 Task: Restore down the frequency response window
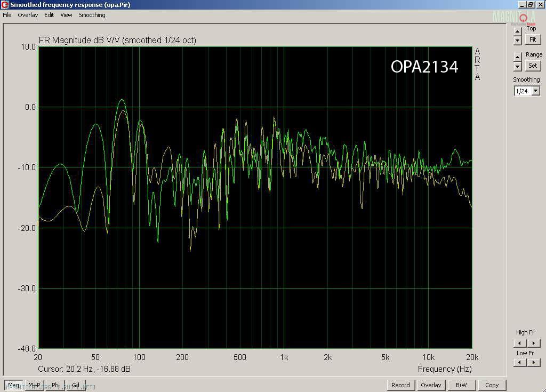[x=531, y=4]
